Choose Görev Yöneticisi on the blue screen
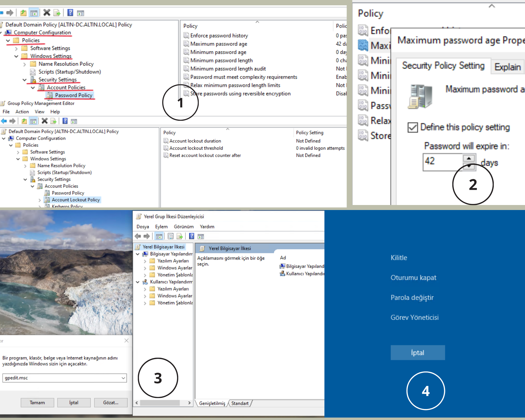525x420 pixels. 414,317
